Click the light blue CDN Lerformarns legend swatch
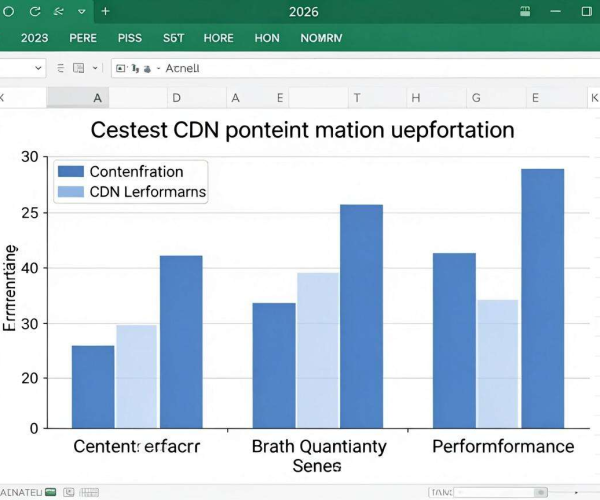 [71, 192]
